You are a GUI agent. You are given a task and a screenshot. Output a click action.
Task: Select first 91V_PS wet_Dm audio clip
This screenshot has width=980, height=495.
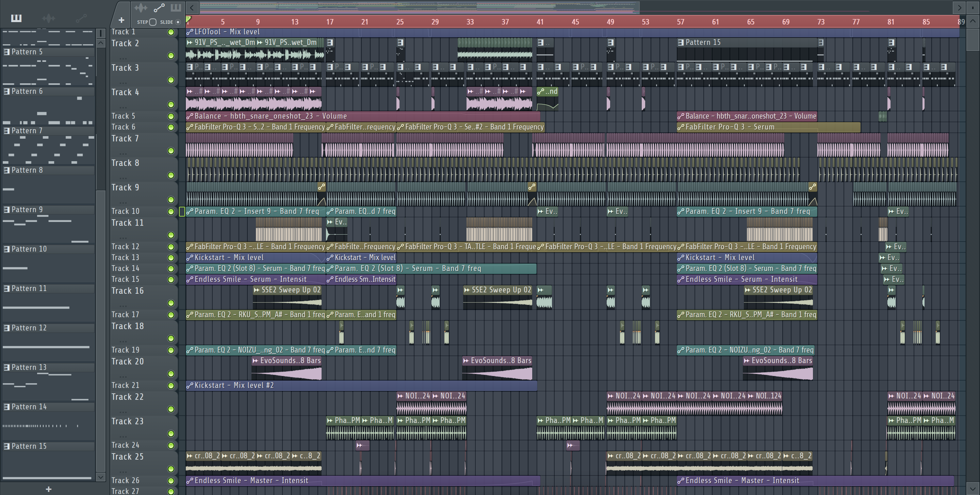[220, 50]
